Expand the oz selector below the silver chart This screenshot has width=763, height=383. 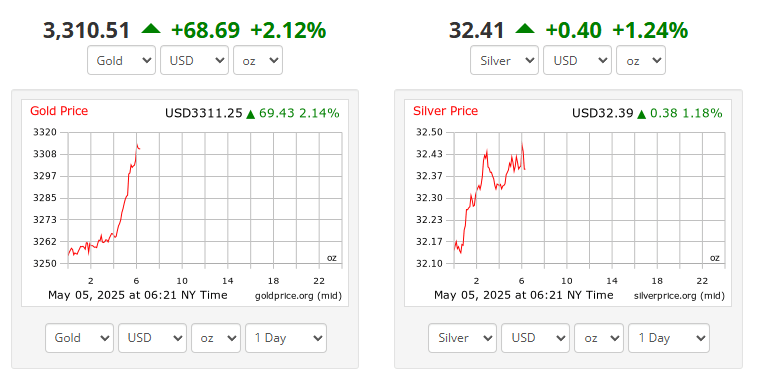click(599, 338)
